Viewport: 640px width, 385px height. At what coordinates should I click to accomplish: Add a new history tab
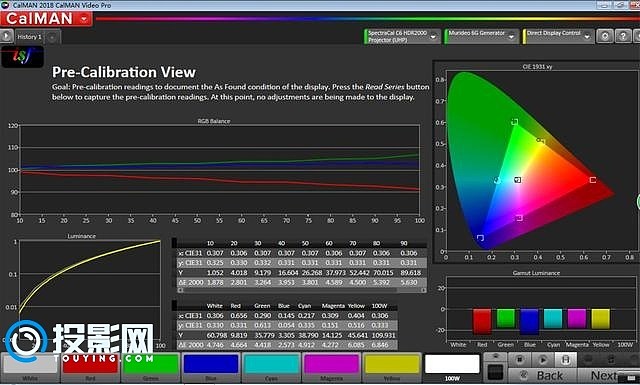pos(52,38)
